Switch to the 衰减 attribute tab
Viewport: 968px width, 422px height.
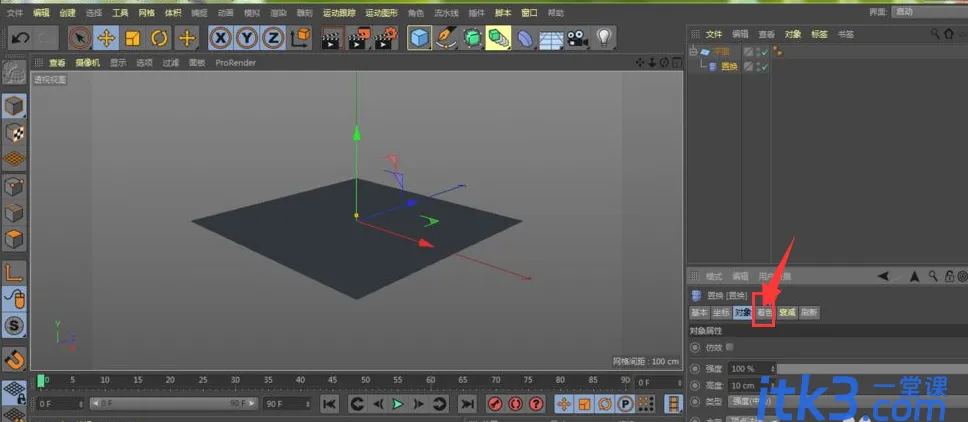click(x=786, y=313)
